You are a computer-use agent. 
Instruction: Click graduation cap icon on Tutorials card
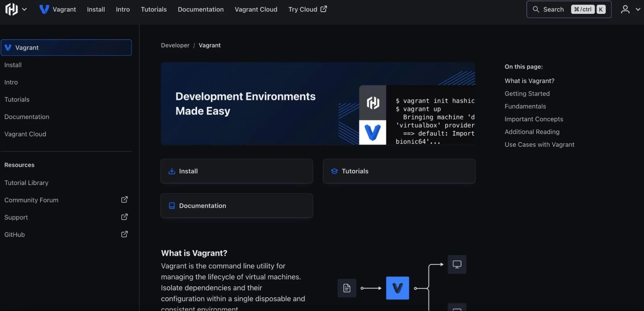click(334, 171)
